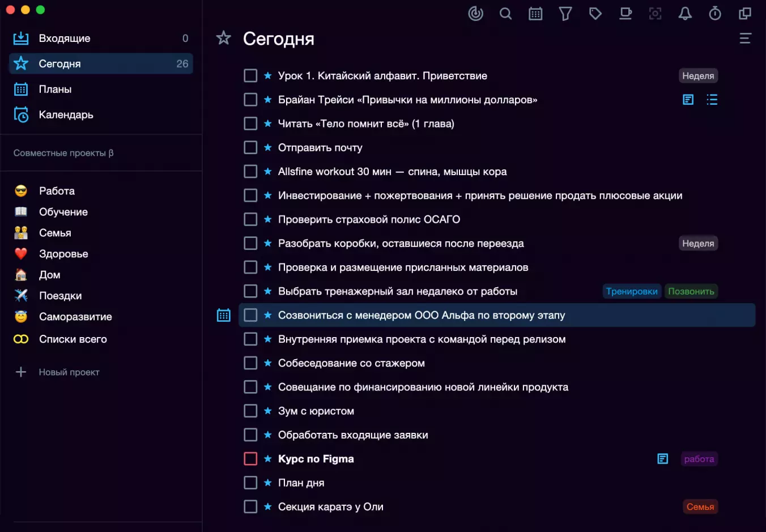
Task: Click the star on Зум с юристом task
Action: (268, 411)
